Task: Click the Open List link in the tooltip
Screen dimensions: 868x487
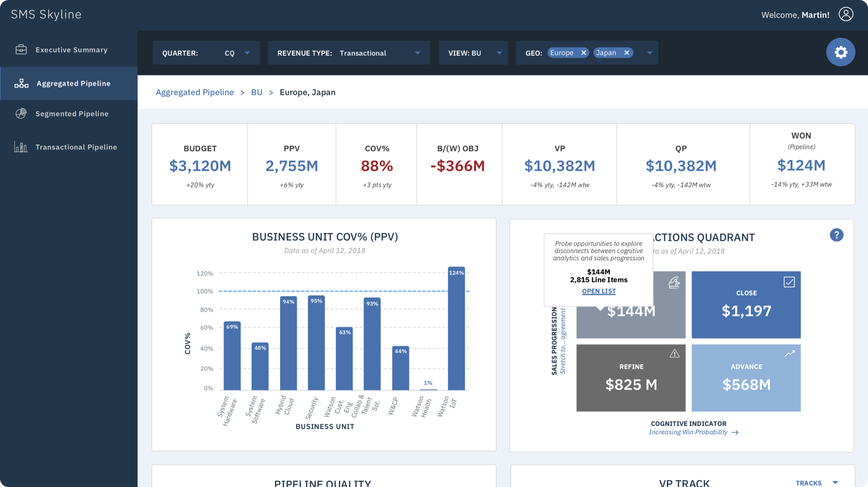Action: 599,291
